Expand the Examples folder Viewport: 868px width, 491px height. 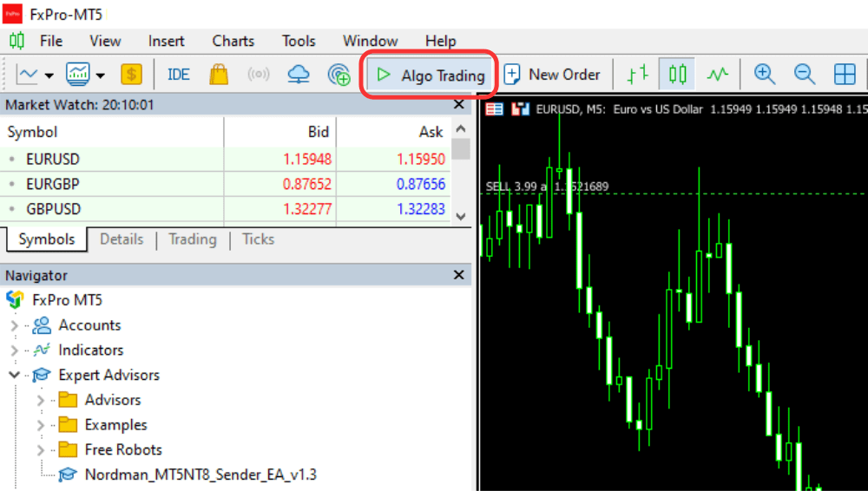click(41, 425)
